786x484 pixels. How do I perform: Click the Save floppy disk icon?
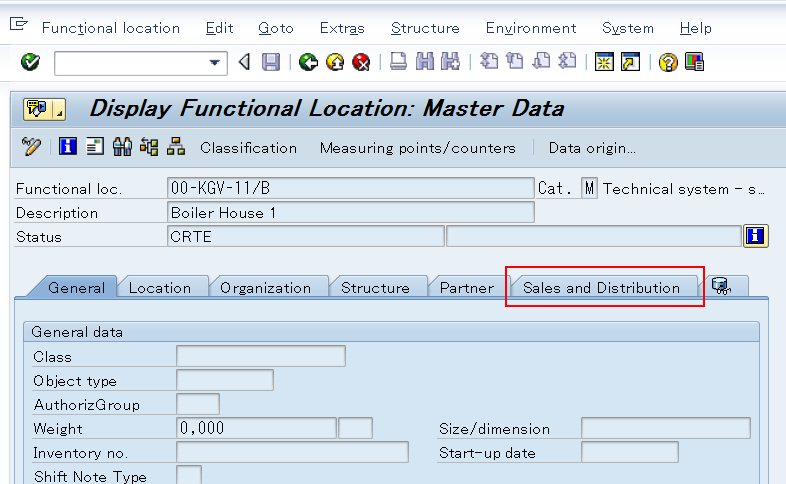[x=271, y=62]
